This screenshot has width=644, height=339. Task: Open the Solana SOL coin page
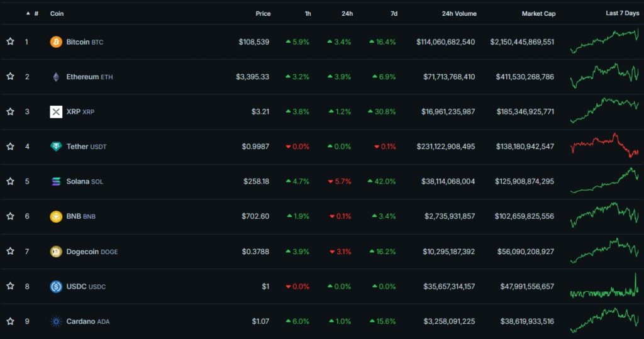click(x=85, y=181)
